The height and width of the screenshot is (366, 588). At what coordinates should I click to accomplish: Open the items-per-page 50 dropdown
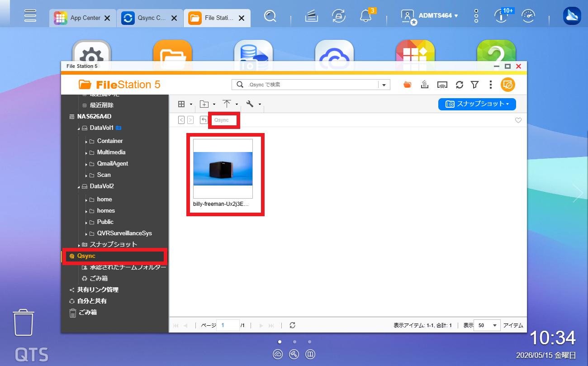487,325
